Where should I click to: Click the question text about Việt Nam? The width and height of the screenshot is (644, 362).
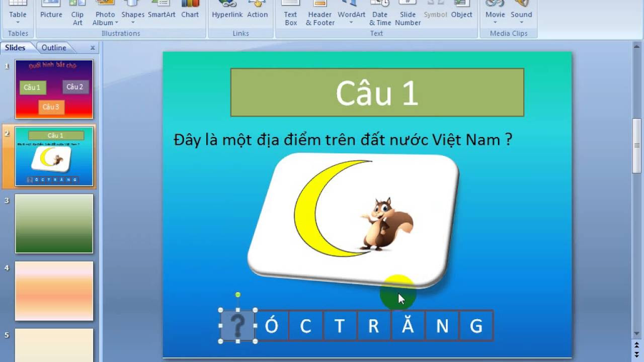343,139
